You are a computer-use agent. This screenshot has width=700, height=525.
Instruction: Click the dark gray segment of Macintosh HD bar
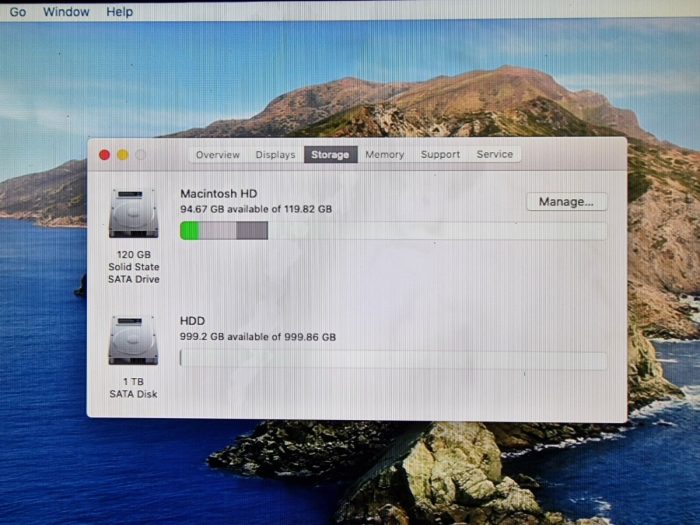point(252,231)
